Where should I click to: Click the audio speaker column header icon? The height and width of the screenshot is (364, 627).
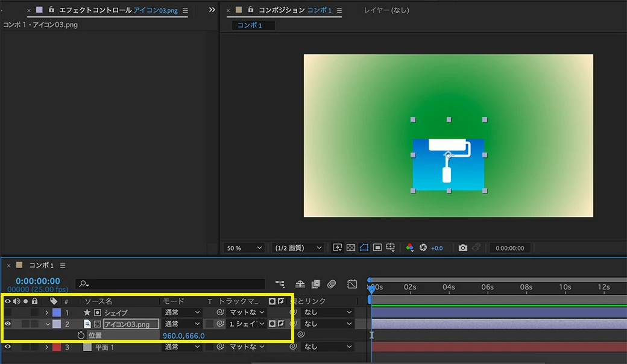[x=16, y=301]
